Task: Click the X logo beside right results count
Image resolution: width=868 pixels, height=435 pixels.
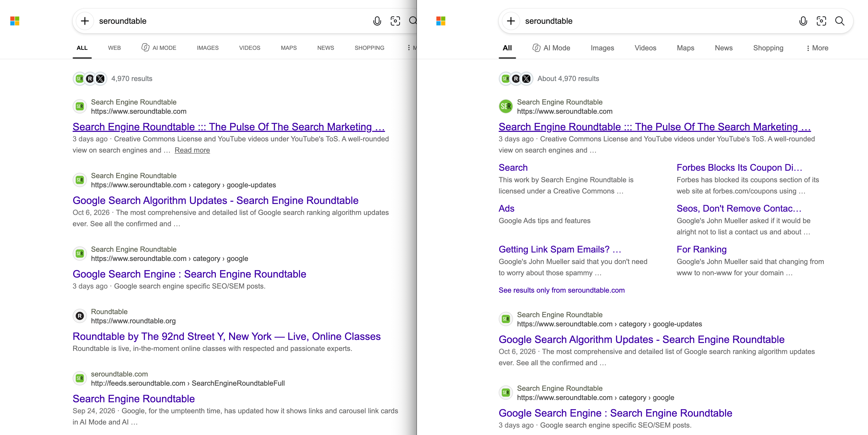Action: tap(526, 79)
